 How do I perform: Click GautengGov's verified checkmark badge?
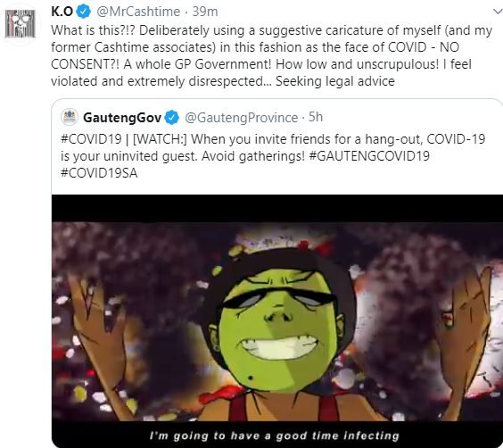click(x=172, y=118)
